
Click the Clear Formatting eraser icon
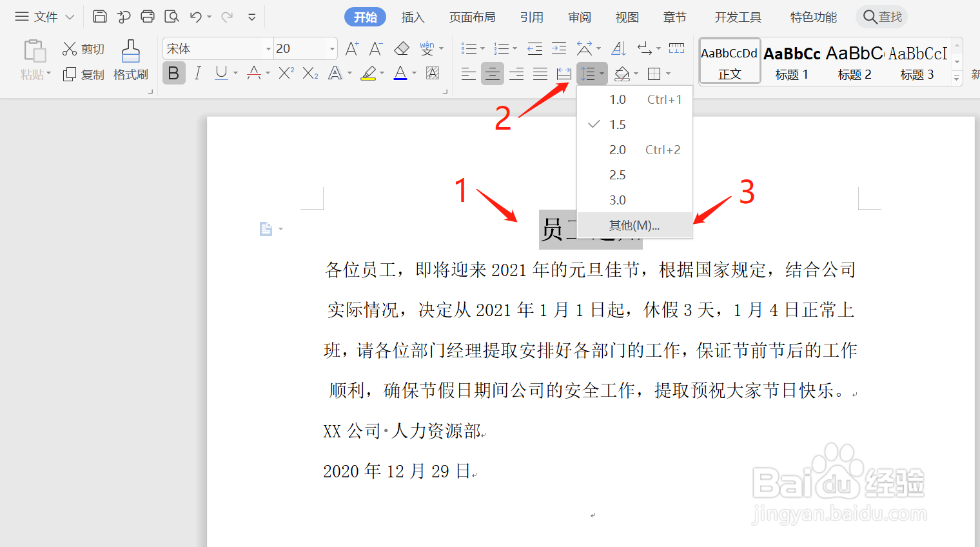pyautogui.click(x=402, y=48)
